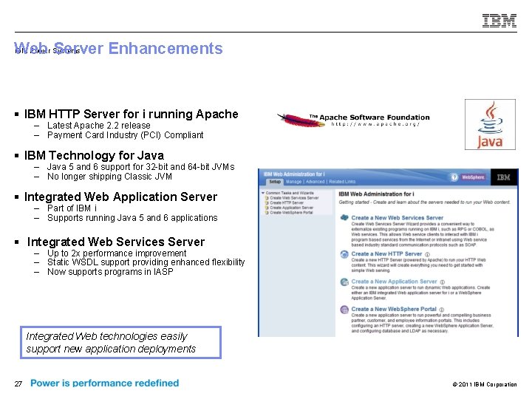Click the Integrated Web Application Server heading
532x399 pixels.
point(120,197)
